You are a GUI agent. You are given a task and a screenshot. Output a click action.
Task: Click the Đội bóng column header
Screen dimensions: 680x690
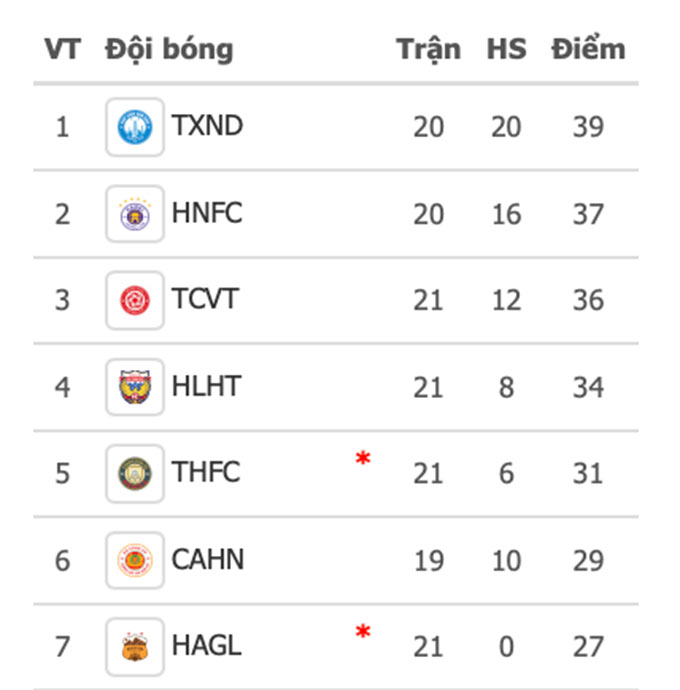169,49
